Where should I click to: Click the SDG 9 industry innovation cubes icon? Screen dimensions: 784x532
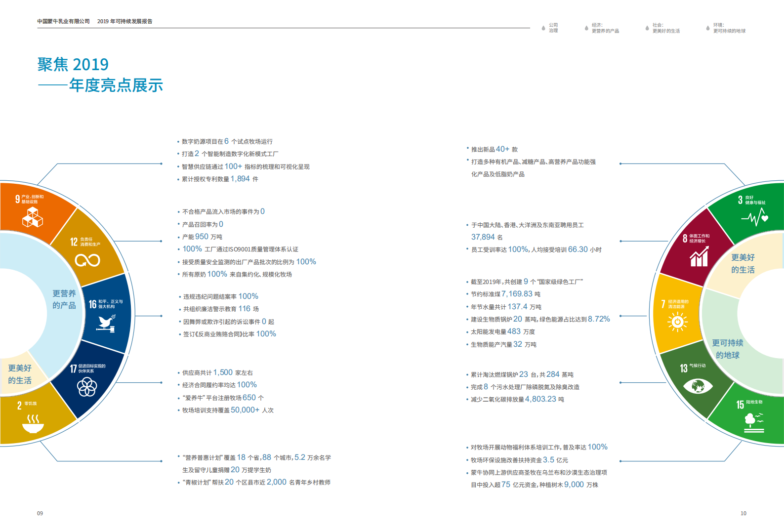click(33, 217)
